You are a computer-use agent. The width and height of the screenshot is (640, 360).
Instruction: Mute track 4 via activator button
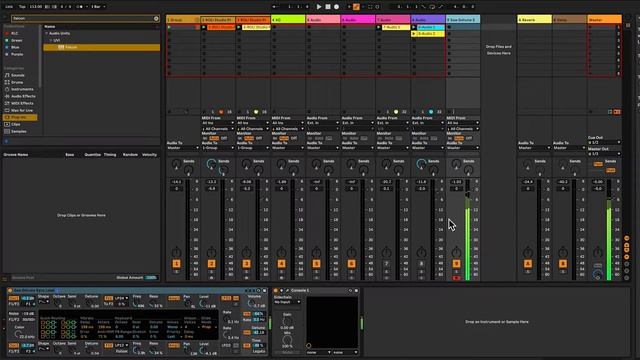point(281,264)
